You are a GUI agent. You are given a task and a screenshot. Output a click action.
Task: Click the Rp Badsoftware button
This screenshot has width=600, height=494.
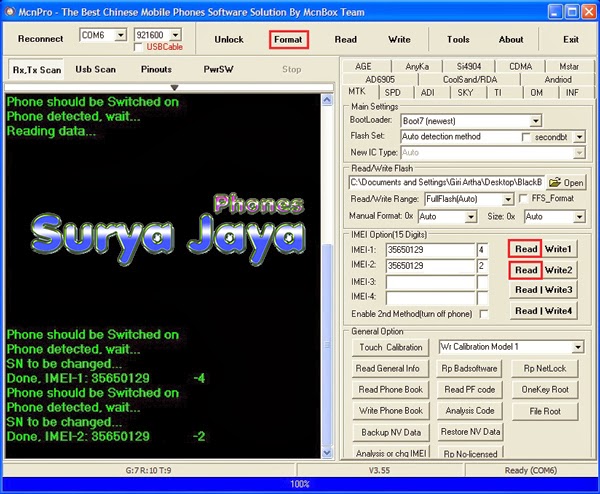click(x=469, y=368)
